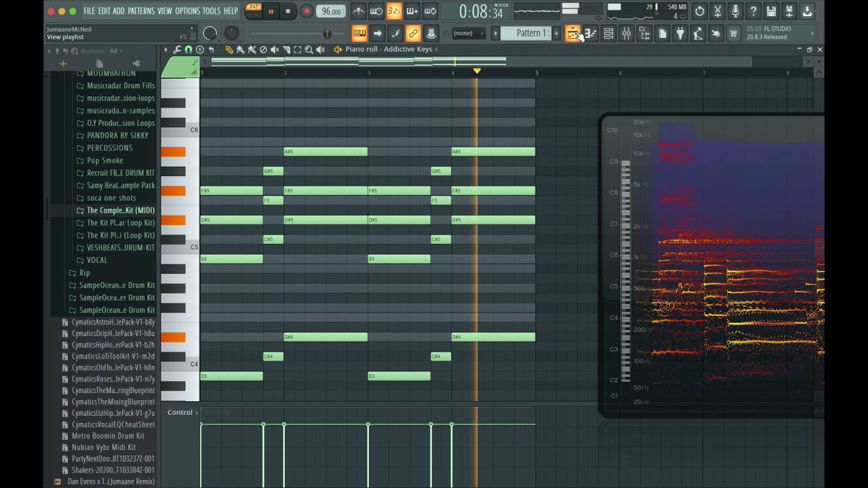Toggle the note/clip grouping link icon
Image resolution: width=868 pixels, height=488 pixels.
[413, 33]
